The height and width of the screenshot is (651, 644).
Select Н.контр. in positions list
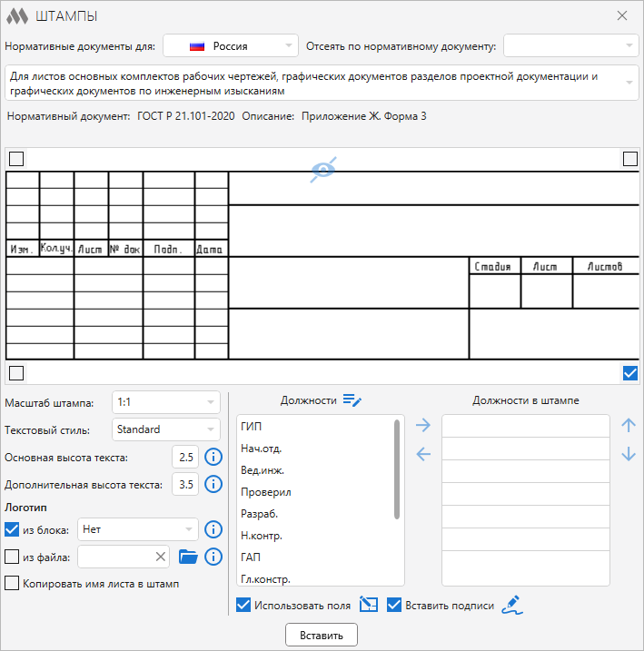[262, 536]
